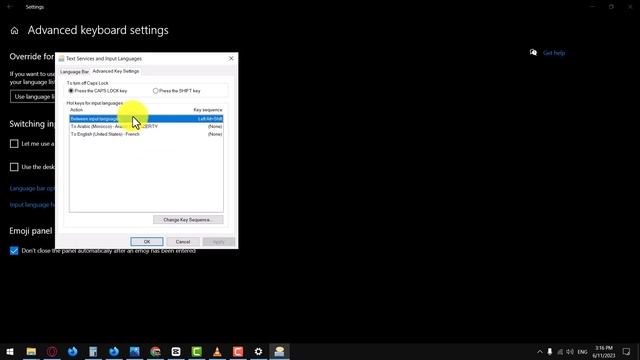Open the Action Center notifications icon

[626, 352]
